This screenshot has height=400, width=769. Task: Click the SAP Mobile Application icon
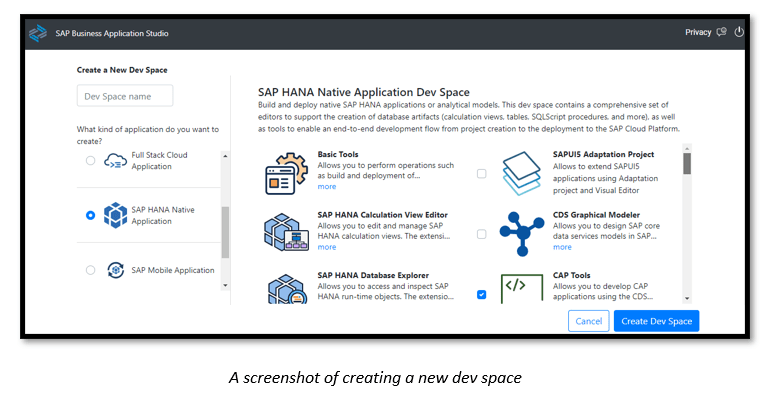[x=115, y=270]
